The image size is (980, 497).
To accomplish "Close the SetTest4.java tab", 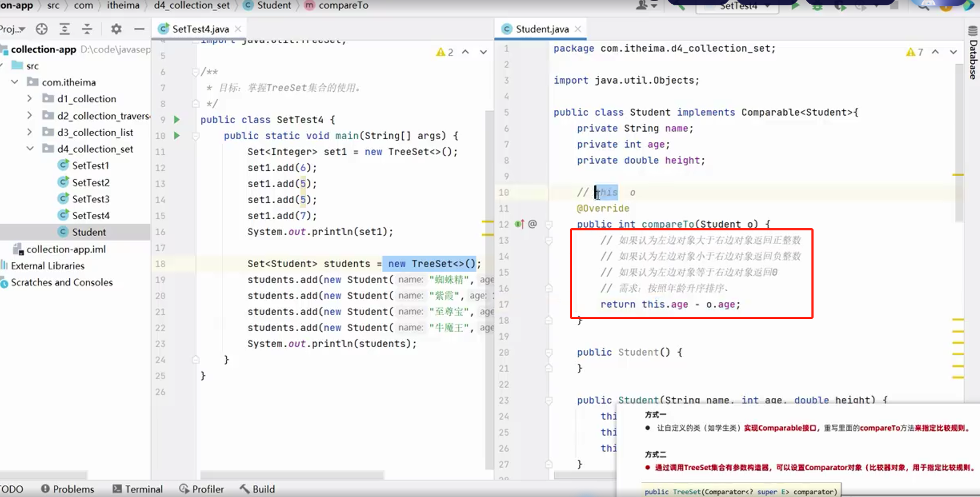I will [x=238, y=29].
